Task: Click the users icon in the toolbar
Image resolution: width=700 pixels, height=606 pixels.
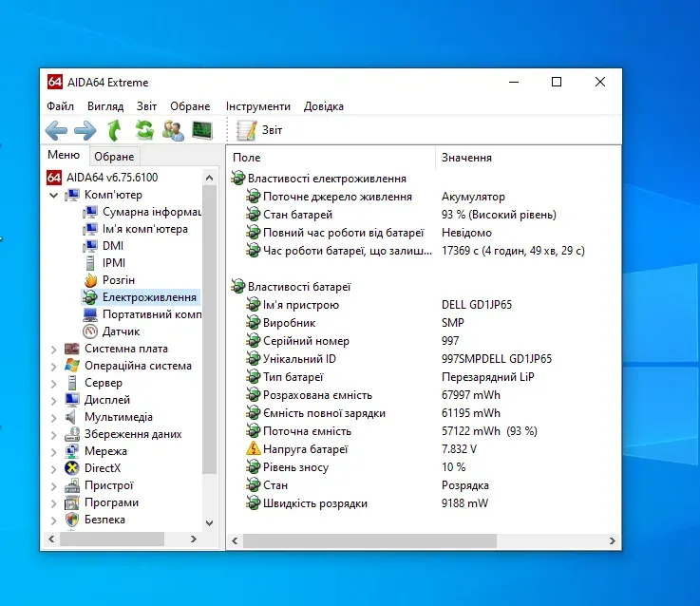Action: [x=173, y=130]
